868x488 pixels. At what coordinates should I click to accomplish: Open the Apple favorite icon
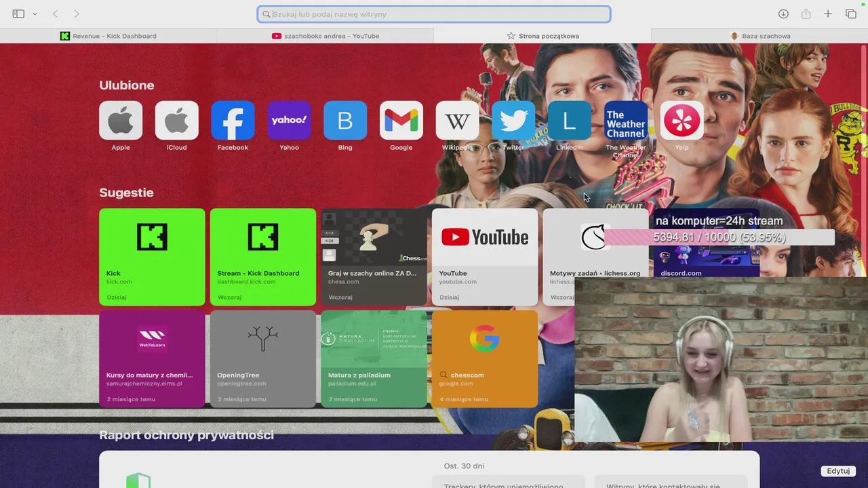pos(121,121)
